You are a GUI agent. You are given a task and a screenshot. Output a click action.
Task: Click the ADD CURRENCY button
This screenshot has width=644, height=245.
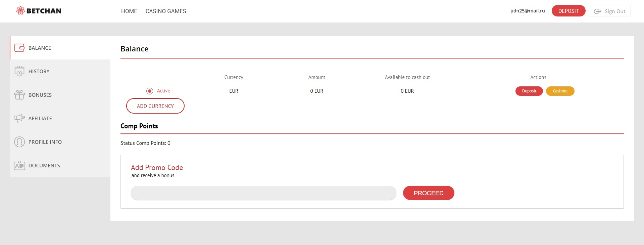pos(155,106)
